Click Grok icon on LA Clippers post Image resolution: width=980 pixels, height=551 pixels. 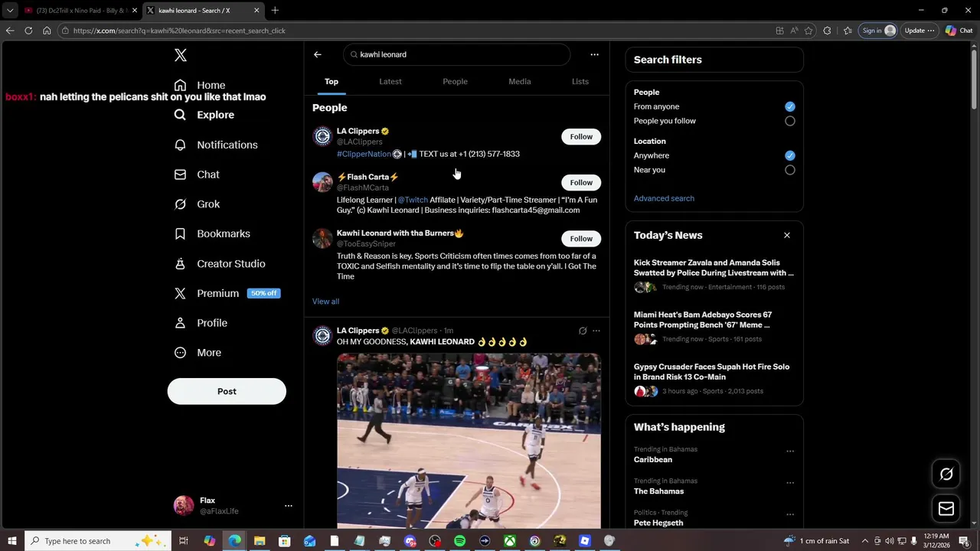tap(583, 331)
